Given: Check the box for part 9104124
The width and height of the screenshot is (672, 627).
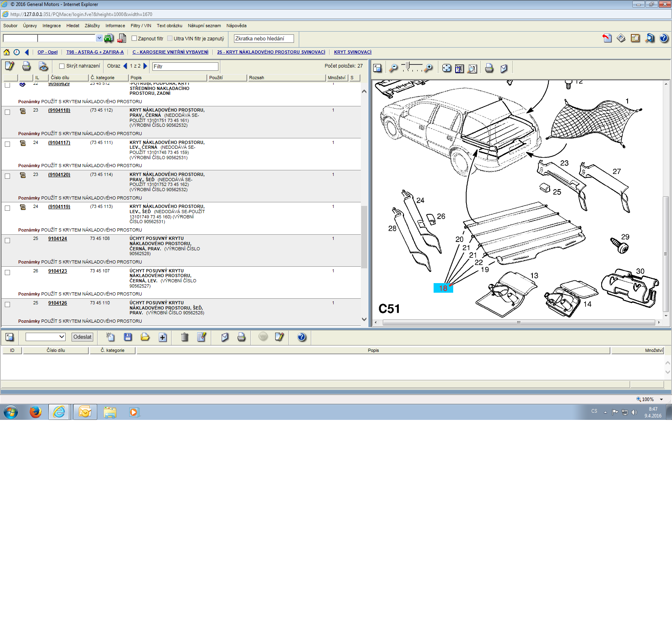Looking at the screenshot, I should (7, 240).
